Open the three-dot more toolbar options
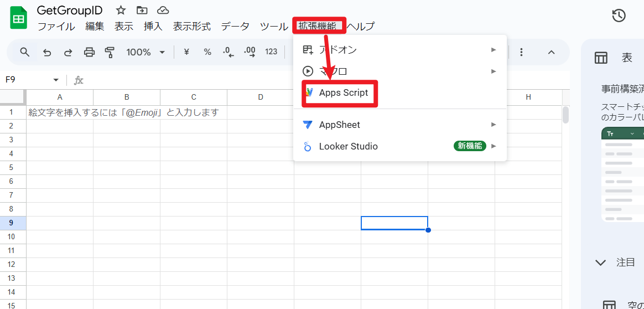This screenshot has height=309, width=644. pyautogui.click(x=521, y=52)
